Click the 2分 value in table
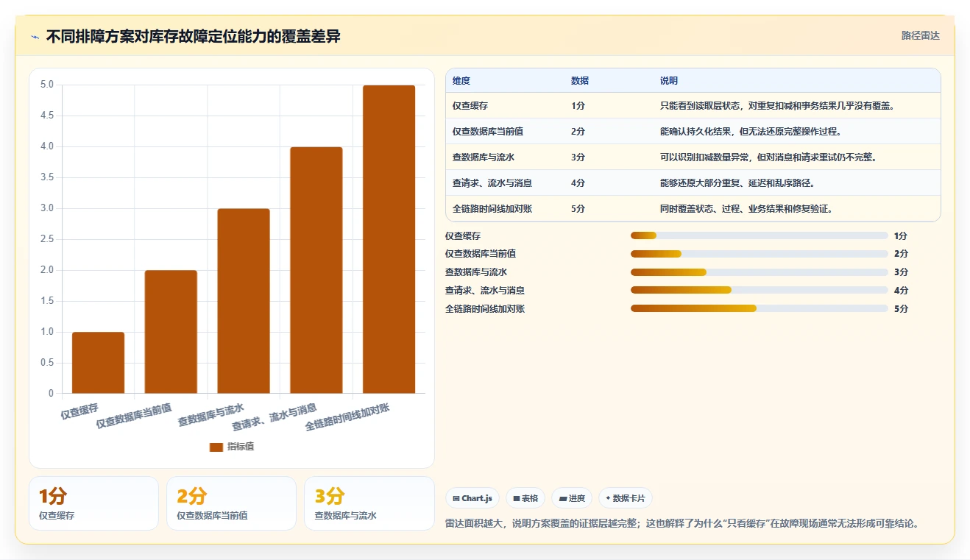 (578, 132)
